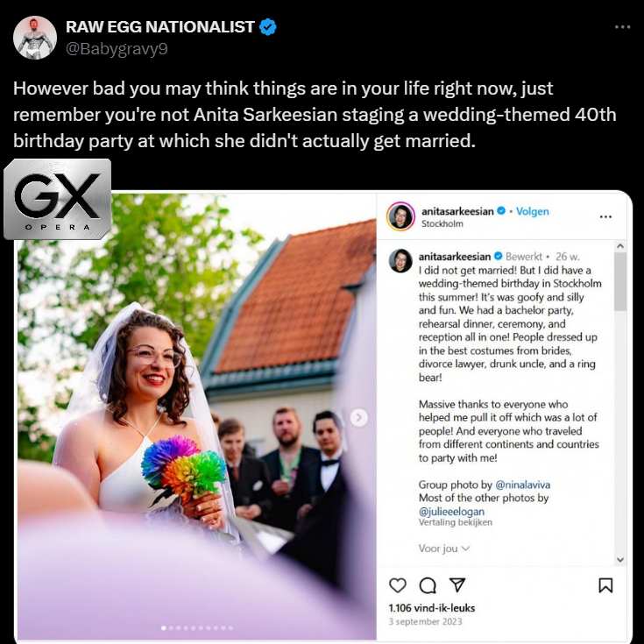Expand the 'Voor jou' comments dropdown
This screenshot has width=644, height=644.
pyautogui.click(x=444, y=548)
